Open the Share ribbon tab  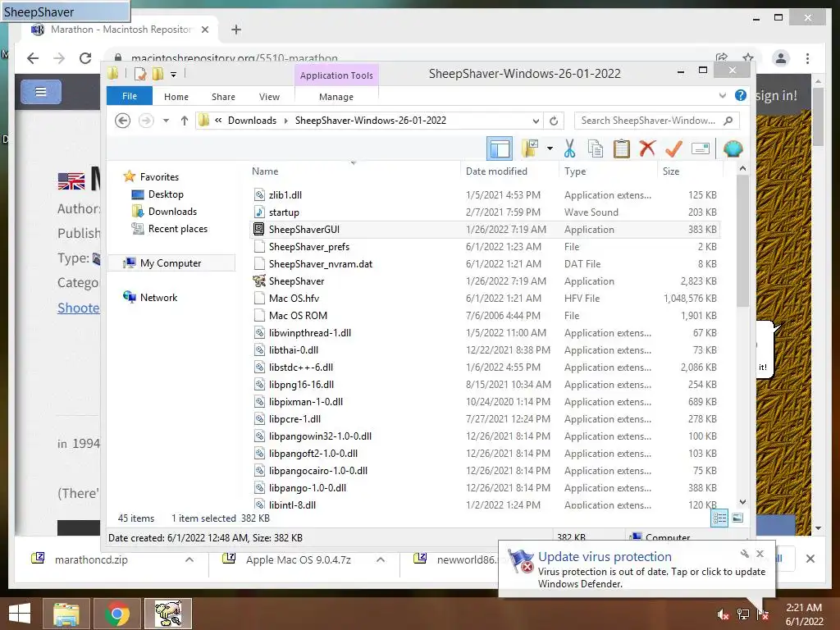223,97
